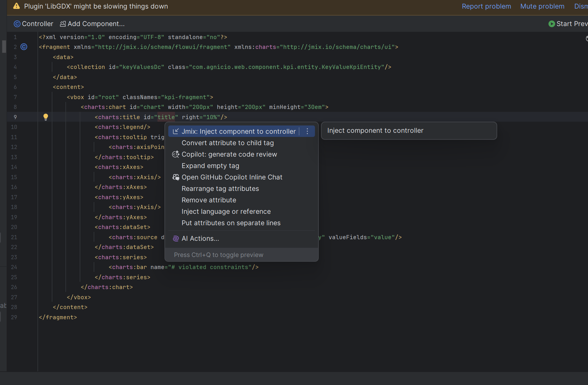Click the AI Actions spiral icon
This screenshot has width=588, height=385.
tap(176, 239)
